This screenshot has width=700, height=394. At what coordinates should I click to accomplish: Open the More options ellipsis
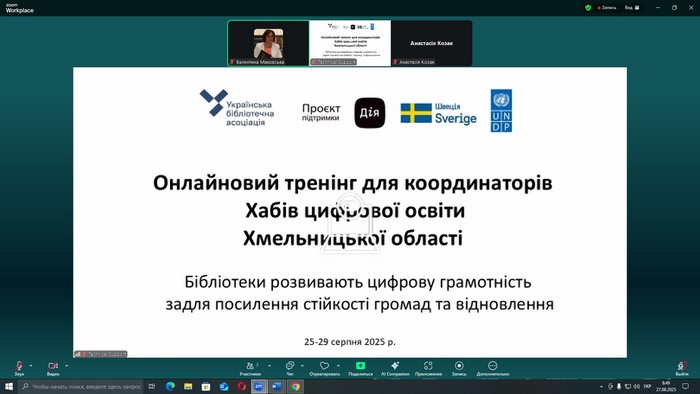coord(492,368)
